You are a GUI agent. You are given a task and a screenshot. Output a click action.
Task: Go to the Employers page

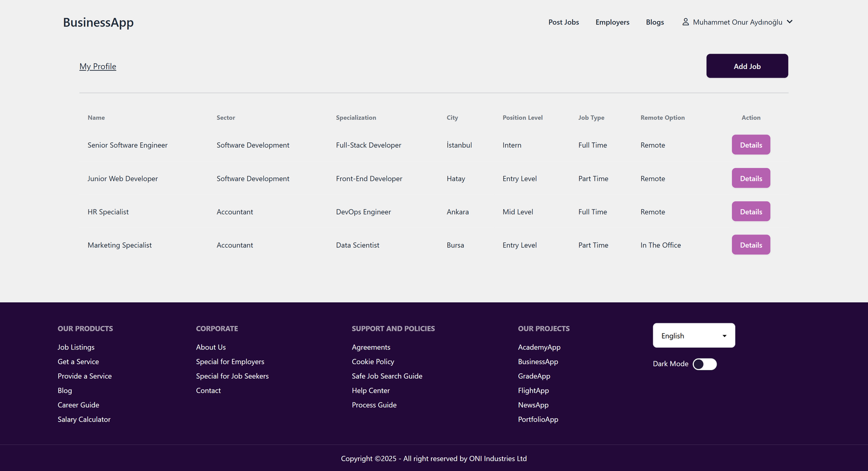coord(612,22)
